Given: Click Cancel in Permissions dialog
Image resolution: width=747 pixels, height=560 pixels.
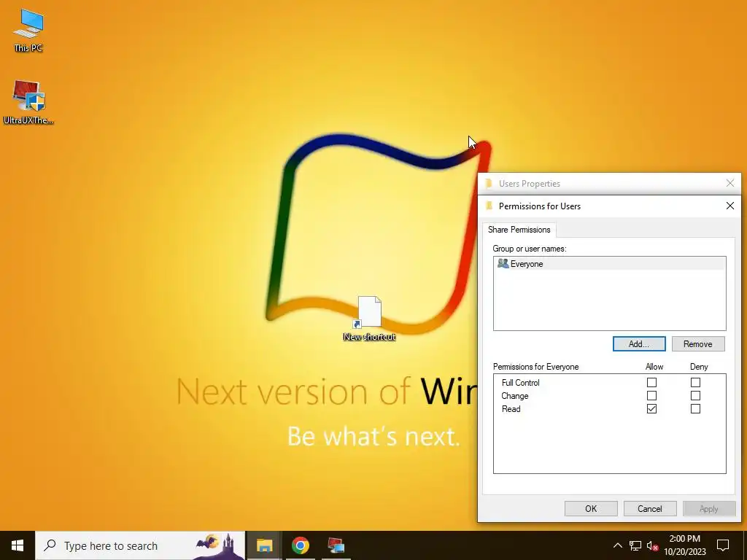Looking at the screenshot, I should coord(650,508).
